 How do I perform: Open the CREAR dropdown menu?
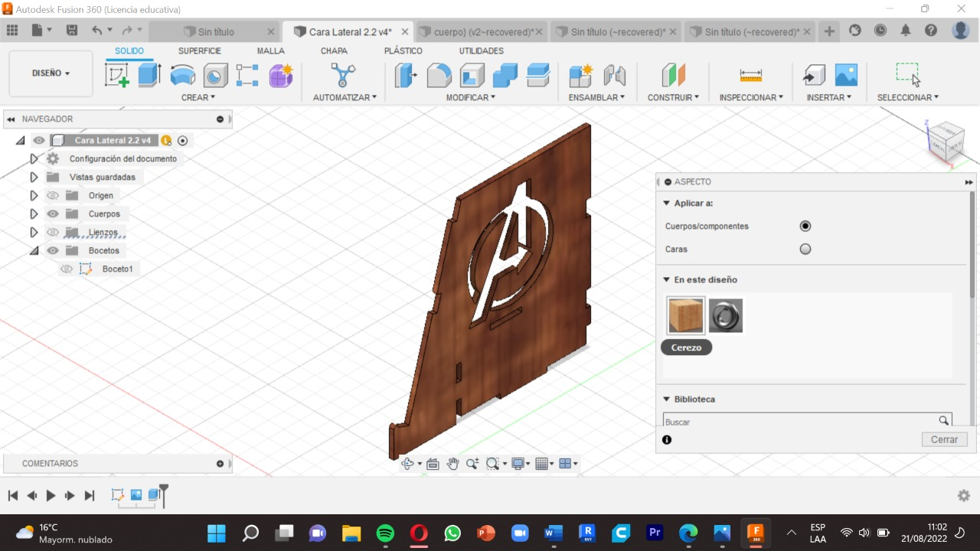coord(198,97)
